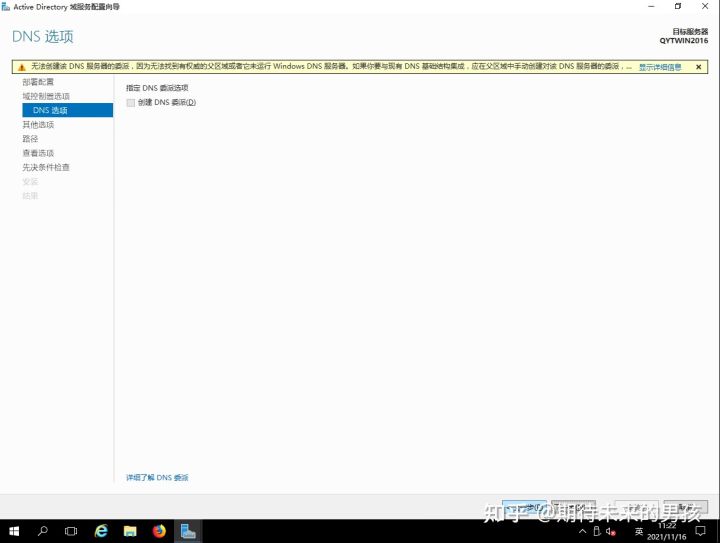Toggle the 创建 DNS 委派 checkbox

pyautogui.click(x=131, y=102)
